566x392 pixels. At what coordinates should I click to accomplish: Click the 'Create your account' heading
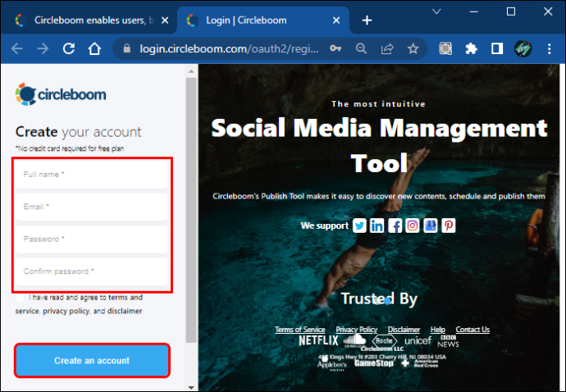click(x=78, y=132)
